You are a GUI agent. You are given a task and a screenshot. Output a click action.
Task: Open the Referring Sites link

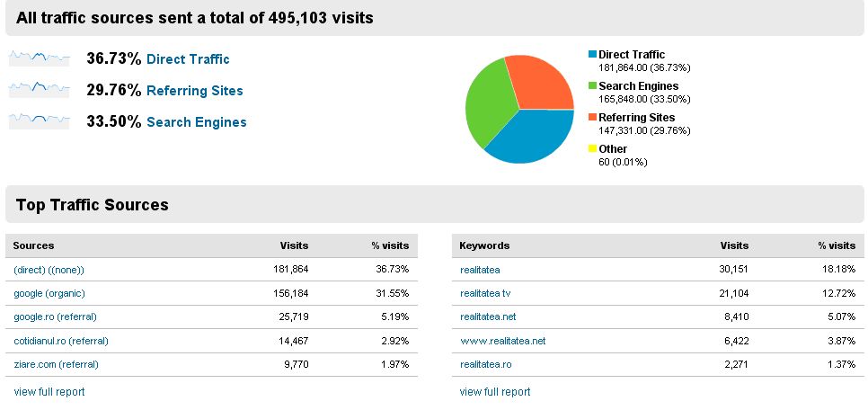(x=194, y=91)
